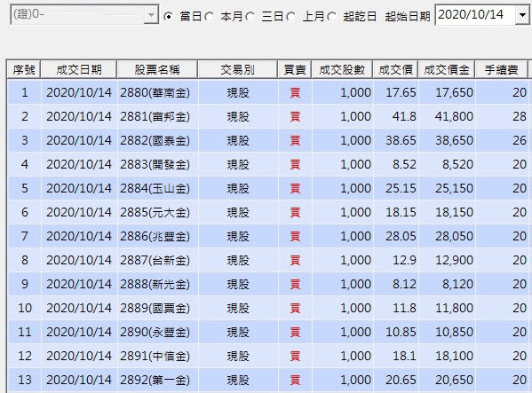532x393 pixels.
Task: Select the 三日 radio button
Action: coord(250,16)
